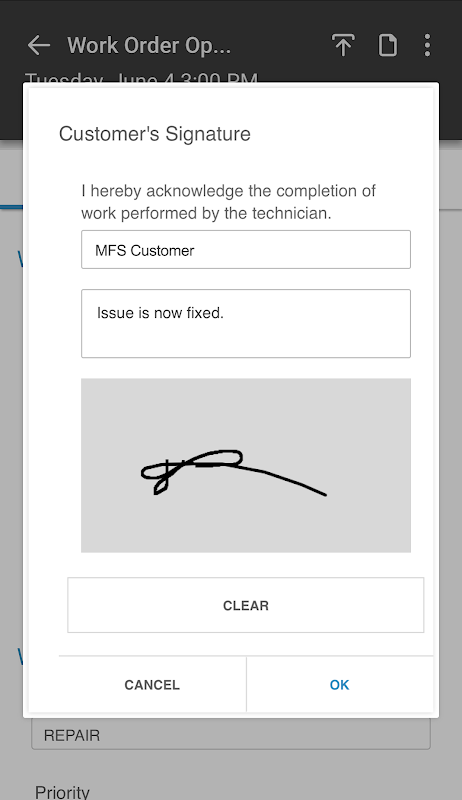Tap the Priority label below the dialog
The image size is (462, 800).
[x=62, y=792]
